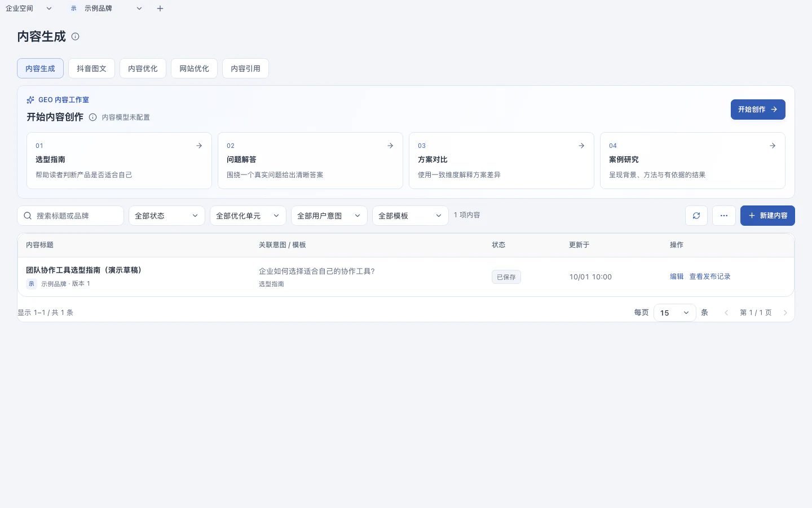Click the 1 项内容 count label
This screenshot has height=508, width=812.
click(467, 215)
